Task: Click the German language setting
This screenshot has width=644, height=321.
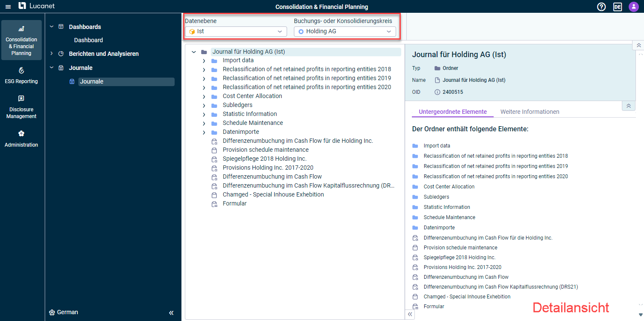Action: pyautogui.click(x=64, y=312)
